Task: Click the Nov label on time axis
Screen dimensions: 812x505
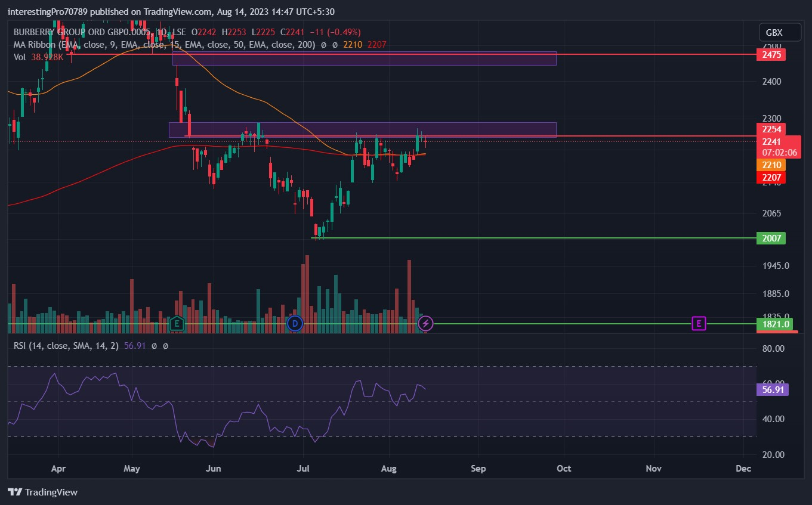Action: click(x=654, y=469)
